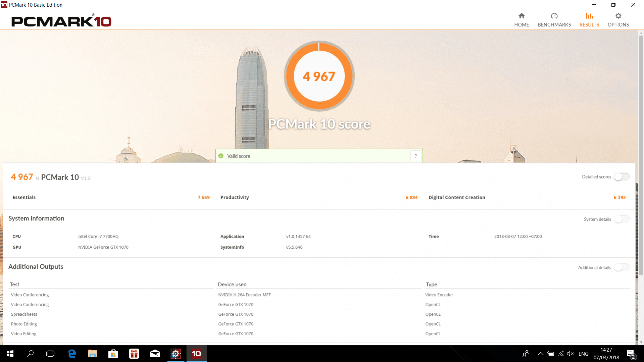Enable the Detailed scores toggle
Image resolution: width=644 pixels, height=362 pixels.
click(622, 177)
